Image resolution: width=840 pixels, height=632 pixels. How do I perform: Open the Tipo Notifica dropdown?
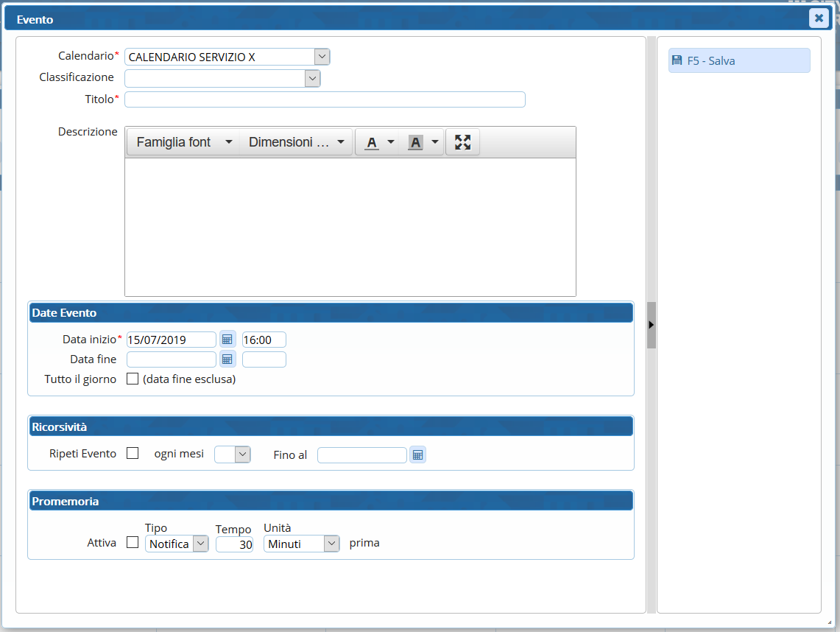pyautogui.click(x=177, y=544)
